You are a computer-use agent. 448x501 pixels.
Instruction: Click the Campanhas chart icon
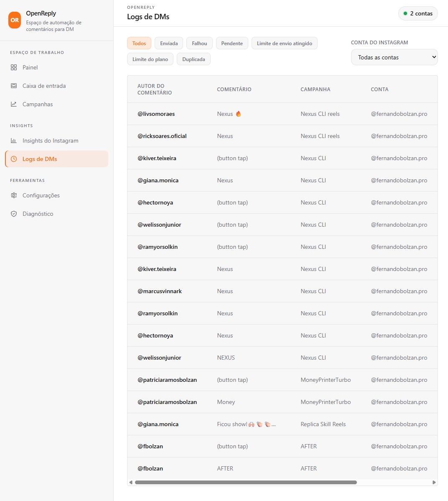pos(14,104)
